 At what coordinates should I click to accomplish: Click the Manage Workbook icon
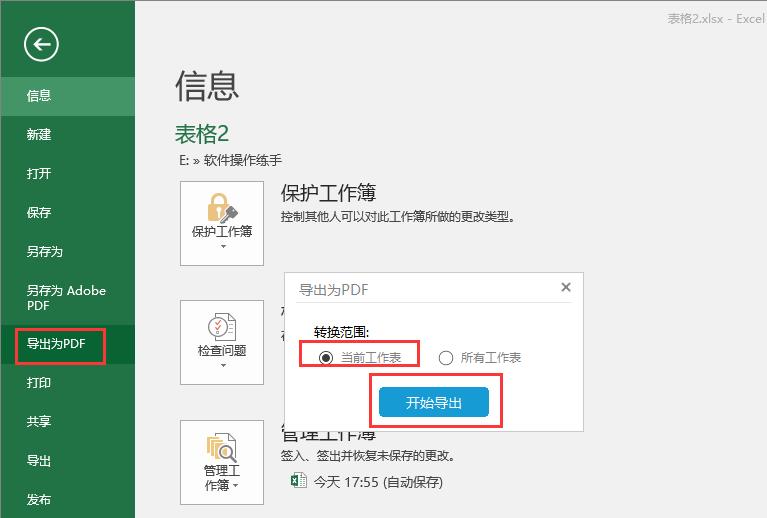221,447
